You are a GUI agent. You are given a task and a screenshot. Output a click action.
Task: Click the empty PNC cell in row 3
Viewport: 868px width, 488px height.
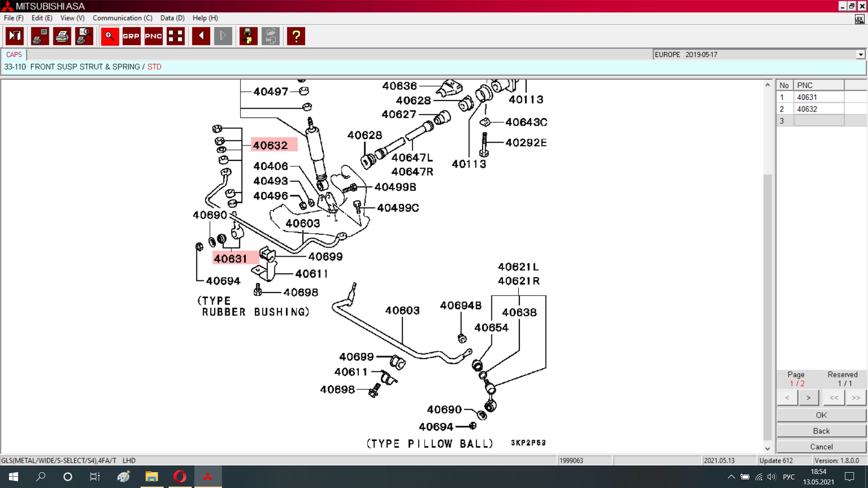pyautogui.click(x=819, y=121)
